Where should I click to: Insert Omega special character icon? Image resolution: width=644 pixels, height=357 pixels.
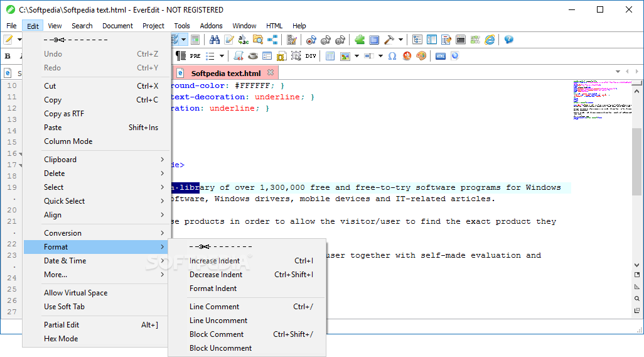pos(392,56)
